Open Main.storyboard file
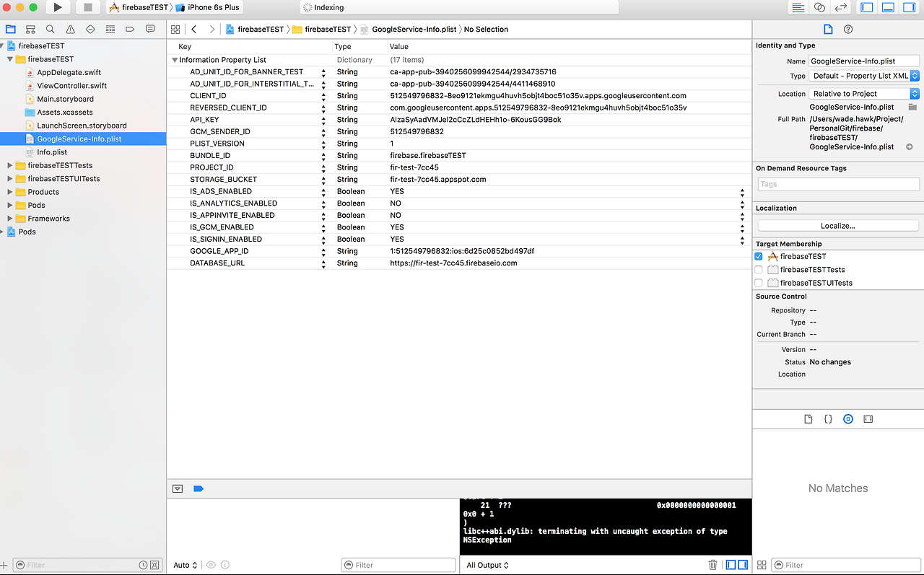Viewport: 924px width, 575px height. point(65,99)
